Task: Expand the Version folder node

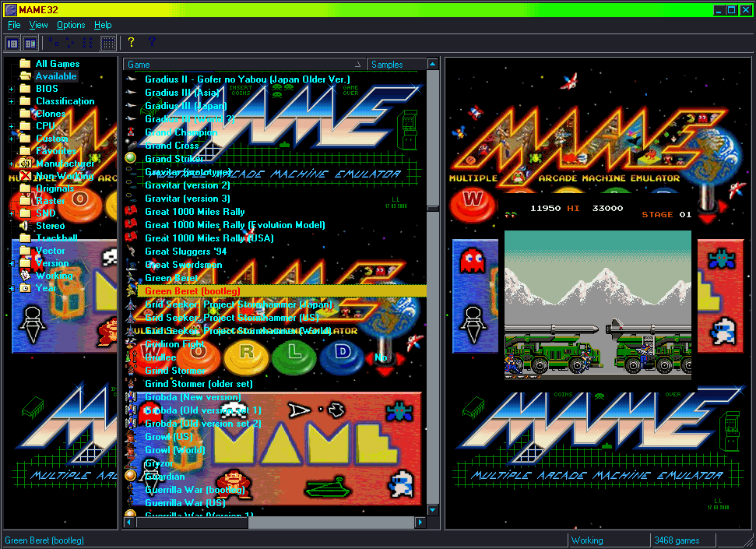Action: tap(11, 263)
